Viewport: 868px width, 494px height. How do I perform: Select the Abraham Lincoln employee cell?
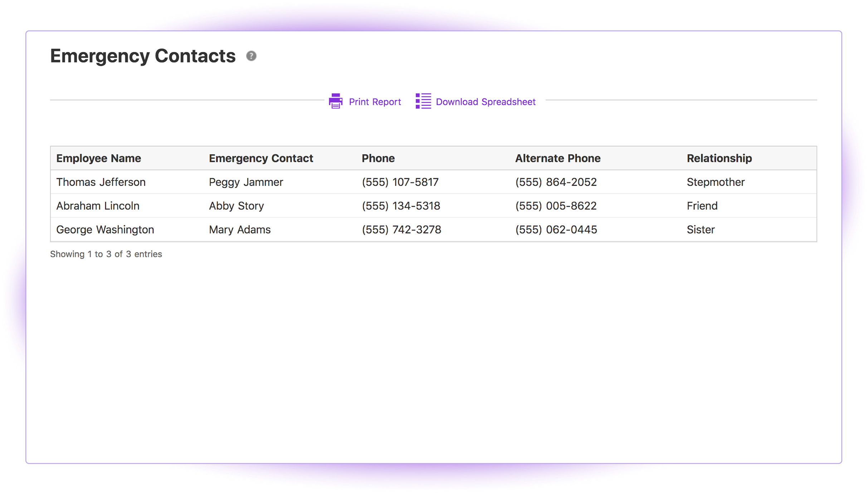point(98,206)
